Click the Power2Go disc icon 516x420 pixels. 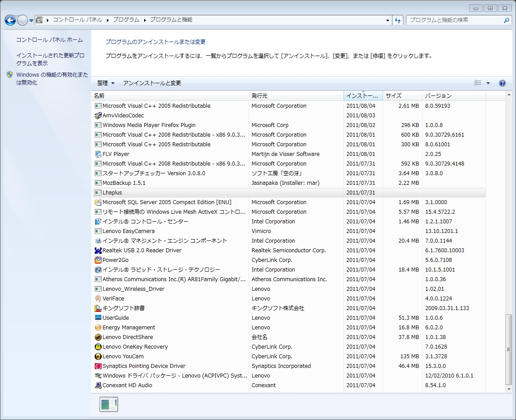98,260
